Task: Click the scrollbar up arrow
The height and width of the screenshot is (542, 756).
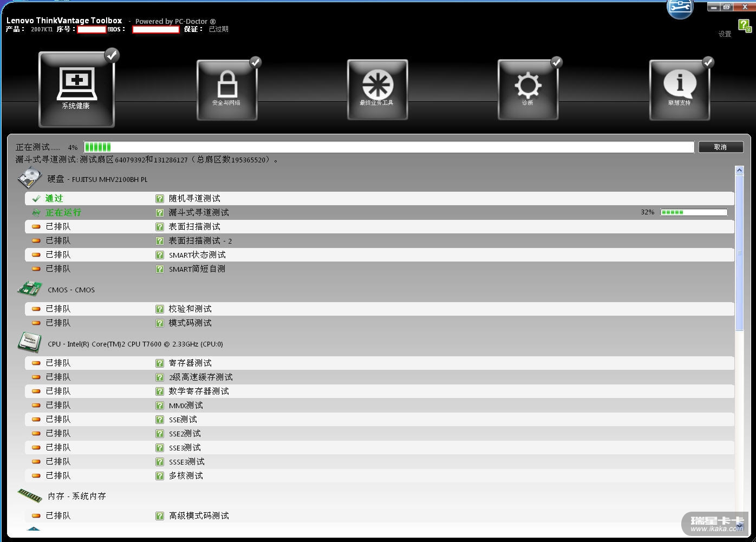Action: [x=740, y=170]
